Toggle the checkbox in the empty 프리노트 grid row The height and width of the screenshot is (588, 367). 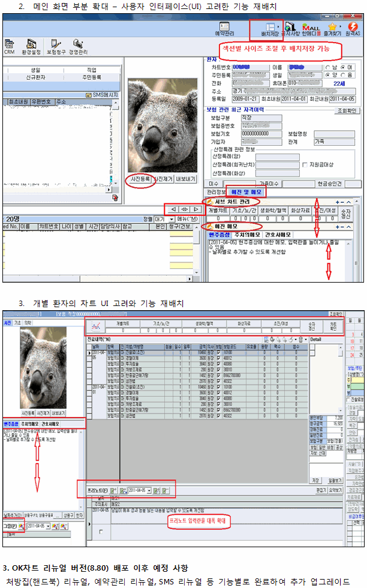click(101, 532)
